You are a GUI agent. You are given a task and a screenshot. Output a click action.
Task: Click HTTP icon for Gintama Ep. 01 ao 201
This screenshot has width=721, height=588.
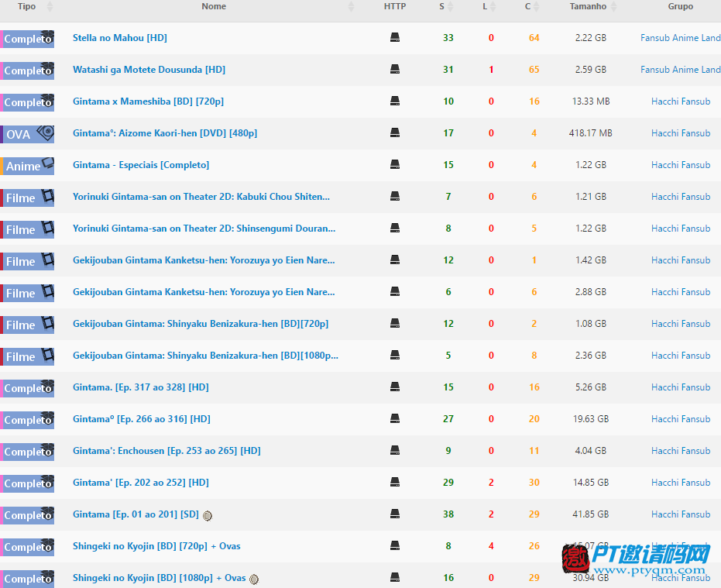[x=394, y=514]
